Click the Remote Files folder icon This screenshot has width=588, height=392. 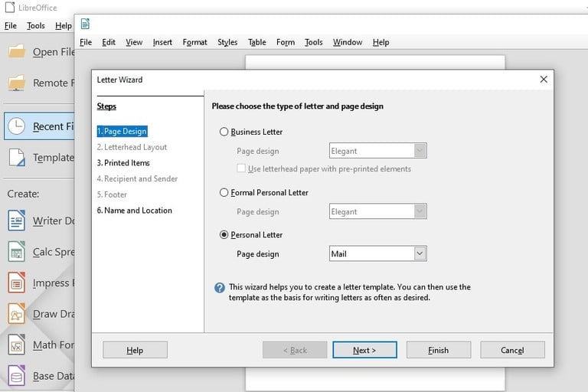click(17, 83)
